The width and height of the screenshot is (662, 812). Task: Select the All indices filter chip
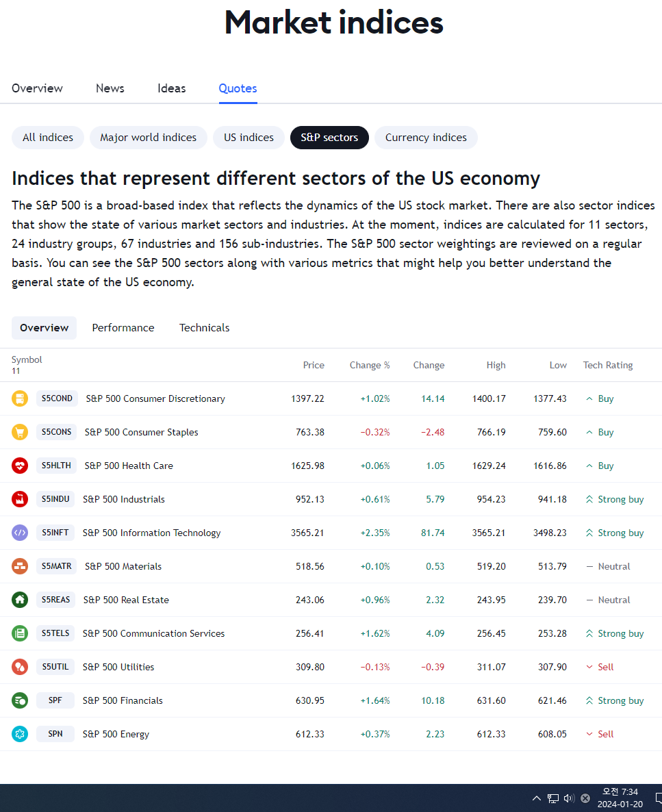coord(48,137)
